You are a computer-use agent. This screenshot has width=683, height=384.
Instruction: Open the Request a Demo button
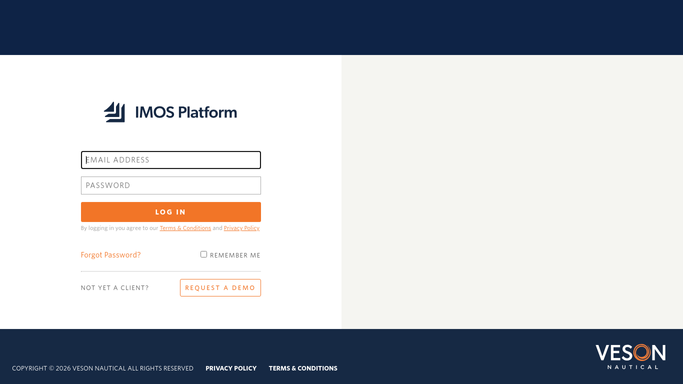(220, 288)
